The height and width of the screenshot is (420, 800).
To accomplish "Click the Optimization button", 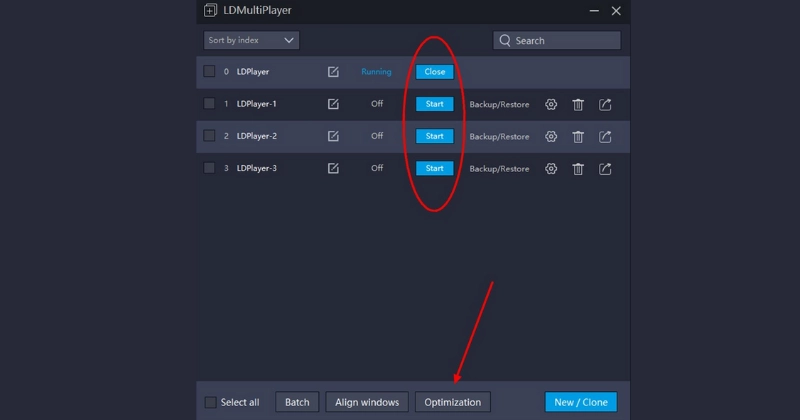I will tap(452, 402).
